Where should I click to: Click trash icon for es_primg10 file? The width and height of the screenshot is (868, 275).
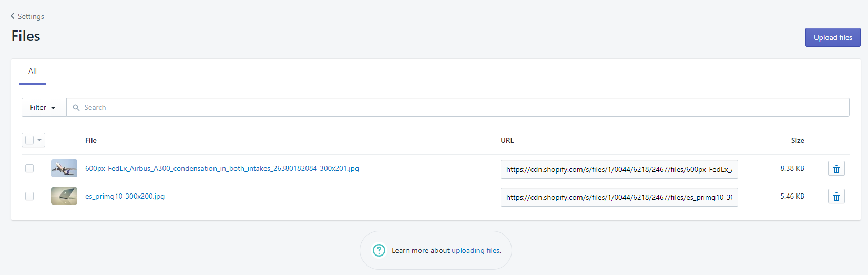[836, 197]
